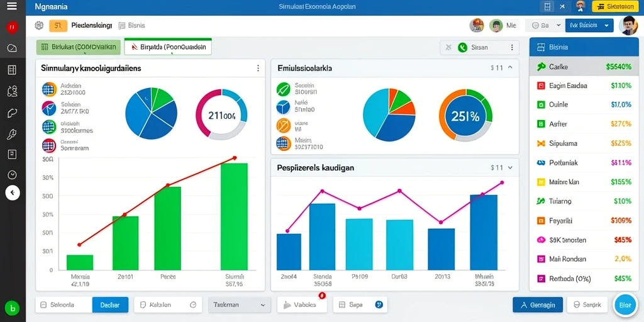Click the Gentagin button

click(x=537, y=305)
